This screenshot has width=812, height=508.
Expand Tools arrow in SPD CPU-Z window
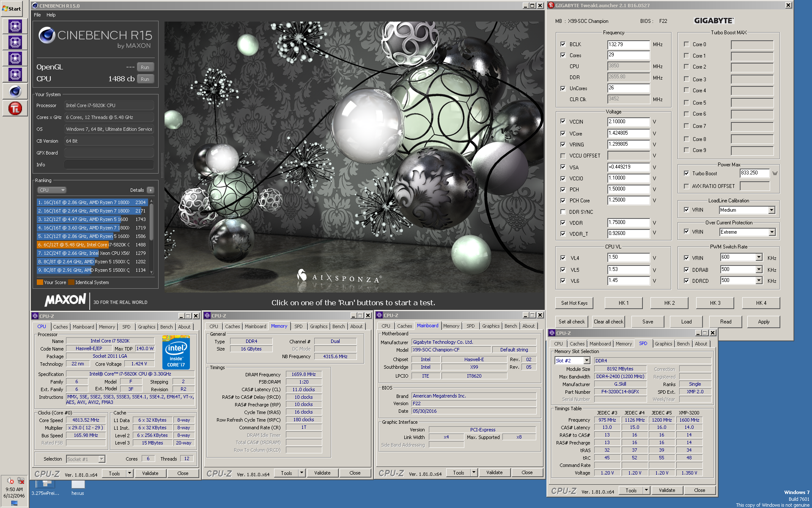click(x=646, y=490)
